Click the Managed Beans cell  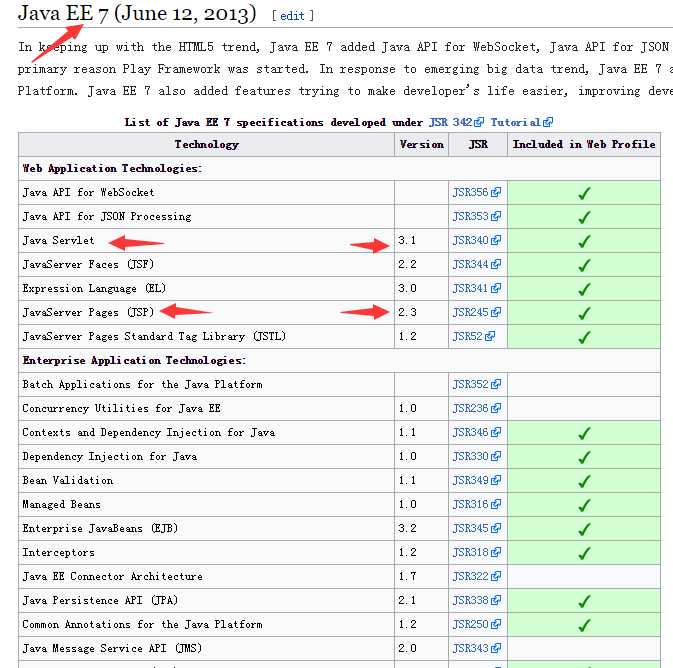pyautogui.click(x=206, y=504)
